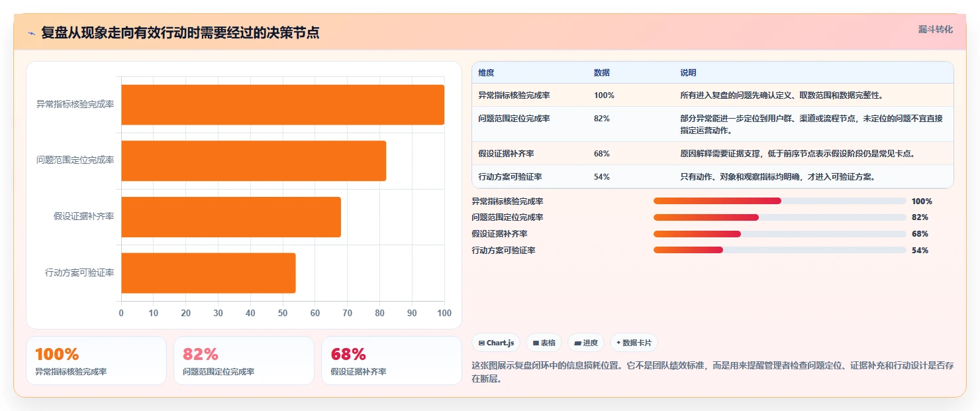This screenshot has width=980, height=411.
Task: Click the large orange 100% data card value
Action: [57, 354]
